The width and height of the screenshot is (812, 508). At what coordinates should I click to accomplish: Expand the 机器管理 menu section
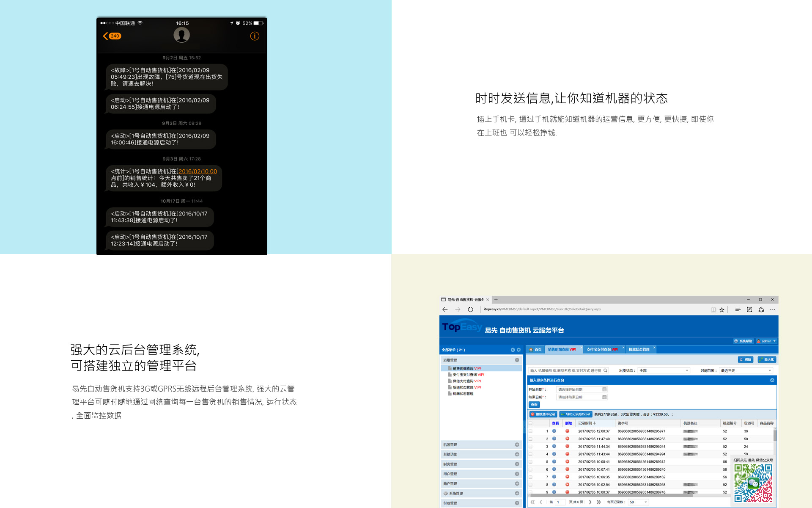[x=517, y=444]
